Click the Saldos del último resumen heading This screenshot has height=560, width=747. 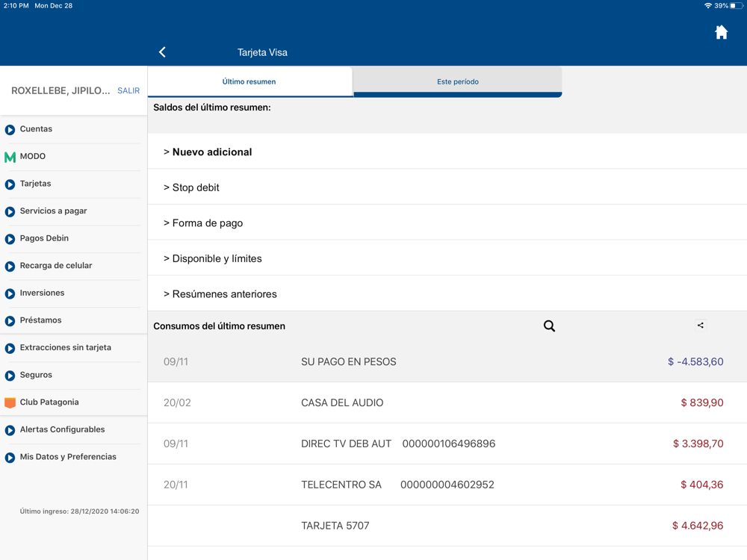212,107
